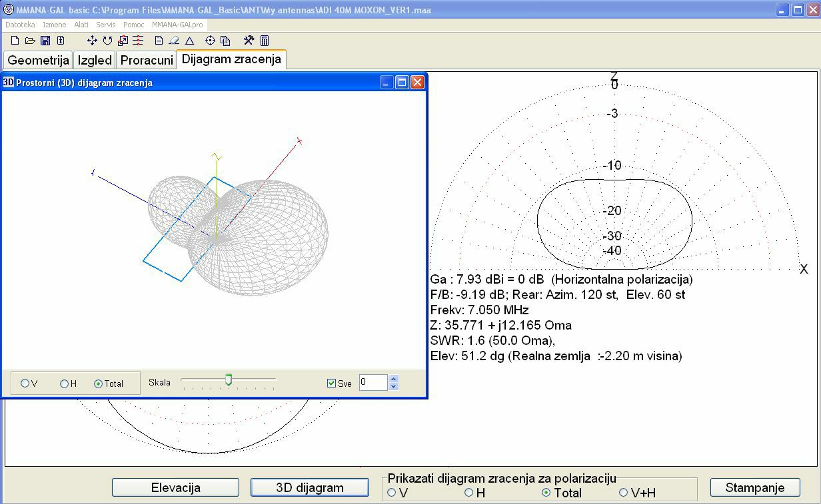Viewport: 821px width, 504px height.
Task: Click the Stampanje button
Action: click(x=755, y=487)
